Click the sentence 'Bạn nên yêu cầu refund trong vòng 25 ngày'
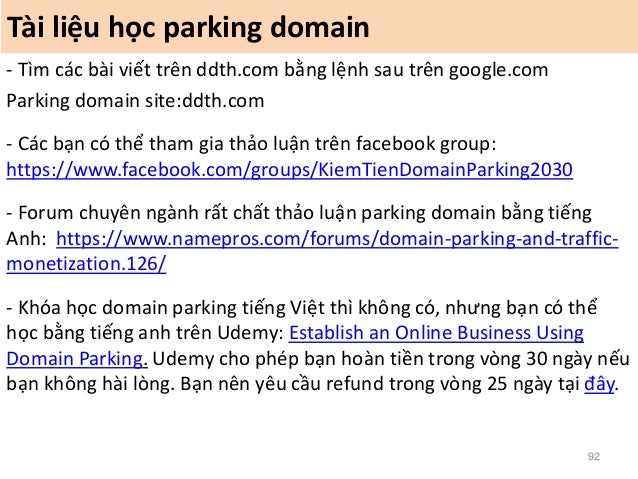Screen dimensions: 638x479 pyautogui.click(x=400, y=384)
